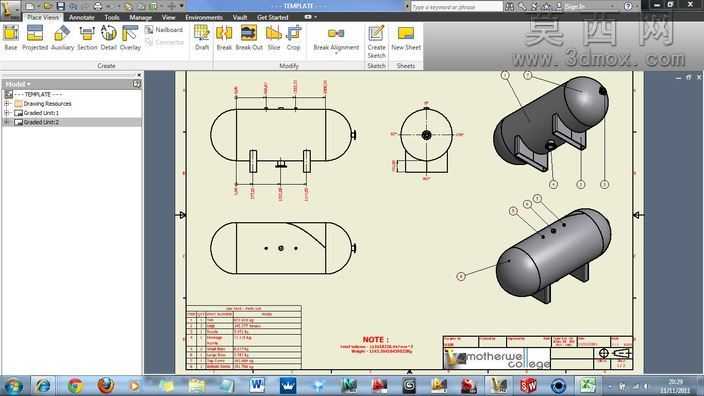Click the Save icon in quick access toolbar
This screenshot has height=396, width=704.
[60, 6]
